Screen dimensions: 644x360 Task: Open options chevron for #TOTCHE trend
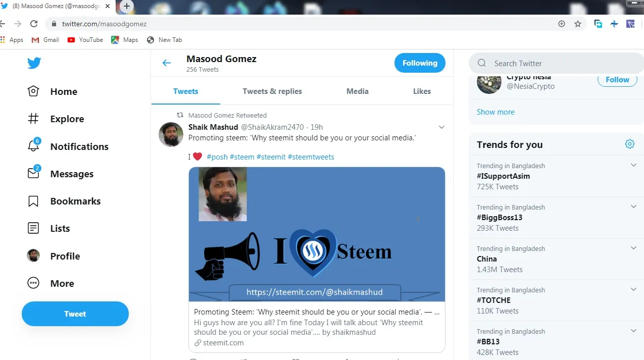click(634, 289)
